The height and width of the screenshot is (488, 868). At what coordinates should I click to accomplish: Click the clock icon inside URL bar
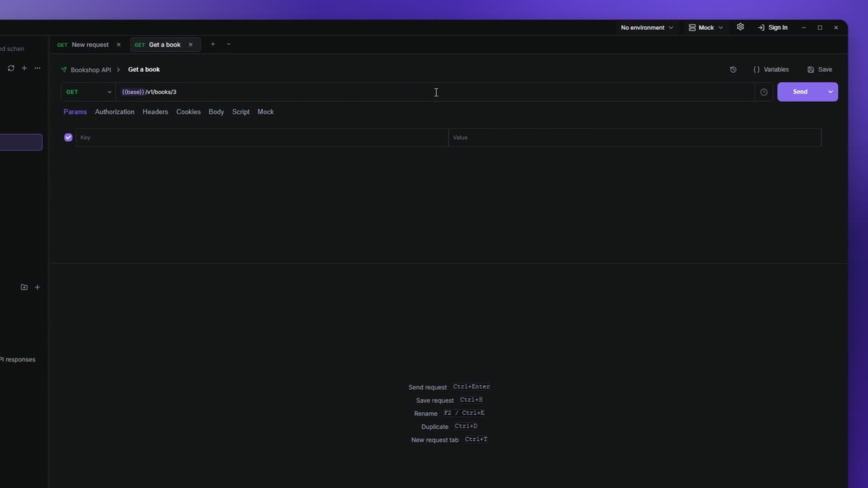pos(764,91)
